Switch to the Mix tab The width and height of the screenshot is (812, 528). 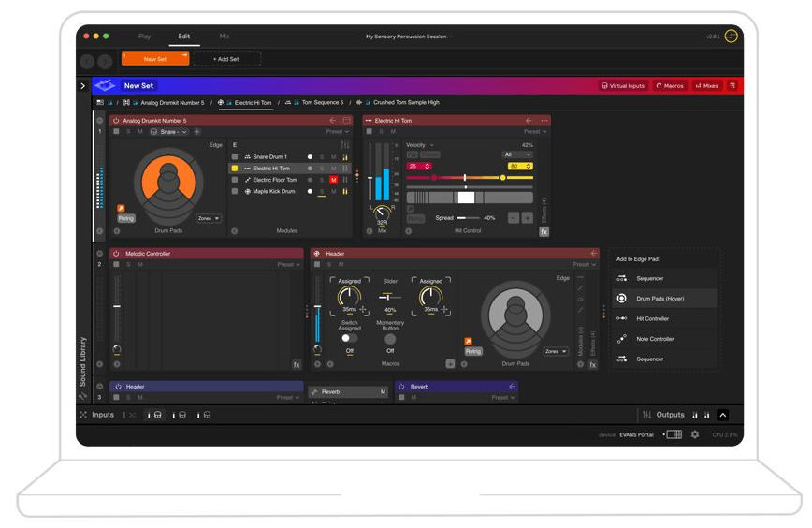pos(224,36)
